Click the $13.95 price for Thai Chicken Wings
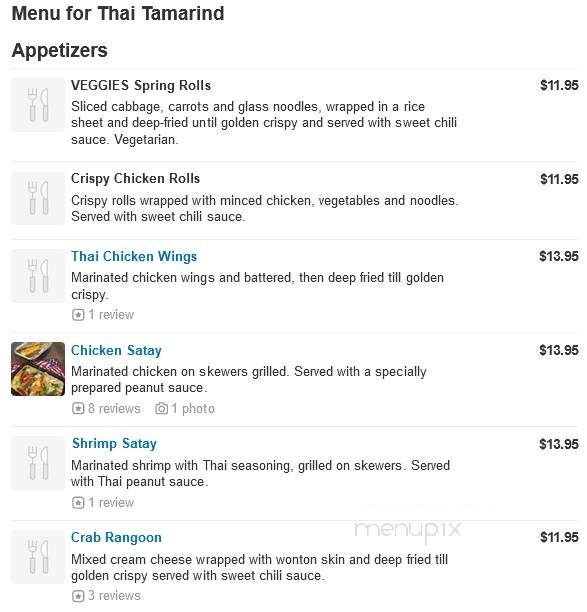The height and width of the screenshot is (612, 587). point(559,256)
